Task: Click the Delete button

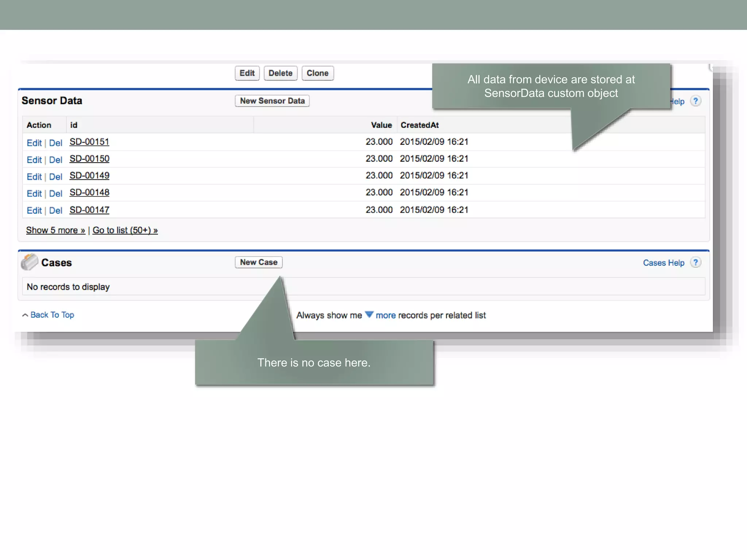Action: [x=280, y=73]
